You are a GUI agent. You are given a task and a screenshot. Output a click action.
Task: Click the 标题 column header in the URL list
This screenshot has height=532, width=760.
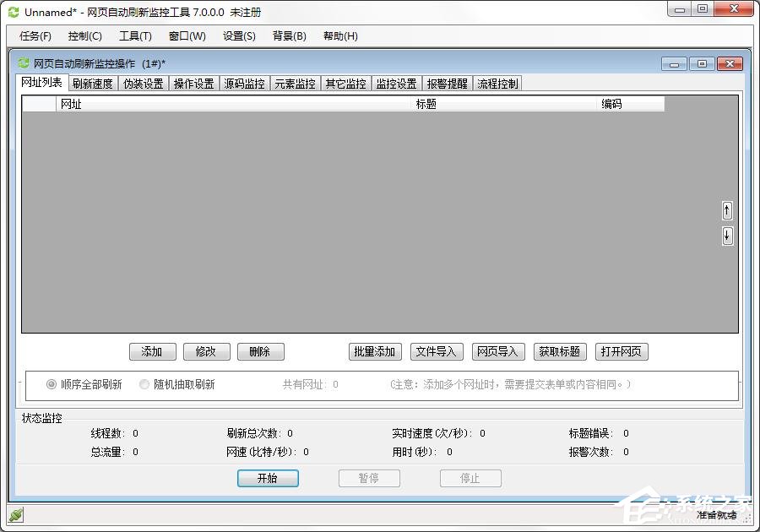(427, 104)
